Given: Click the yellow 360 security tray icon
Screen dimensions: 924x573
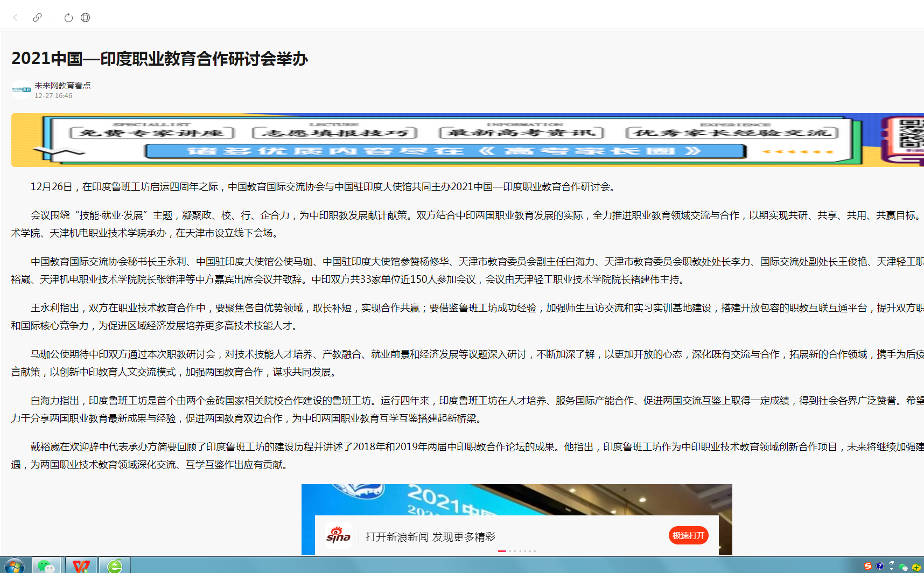Looking at the screenshot, I should point(916,567).
